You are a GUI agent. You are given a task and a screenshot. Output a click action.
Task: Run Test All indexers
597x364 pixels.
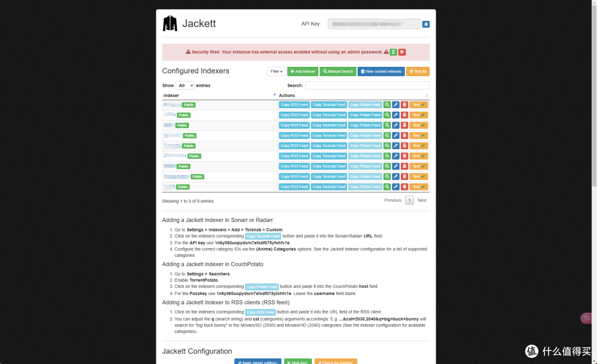click(x=418, y=71)
